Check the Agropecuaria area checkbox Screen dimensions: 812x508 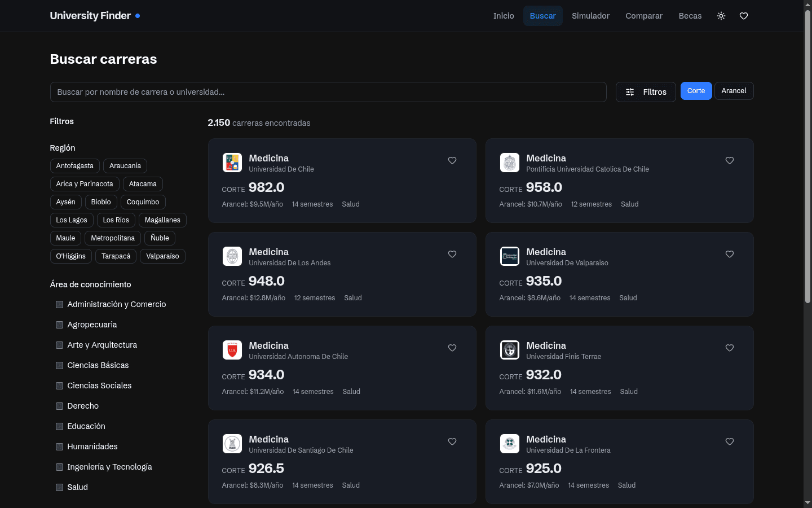(x=59, y=325)
